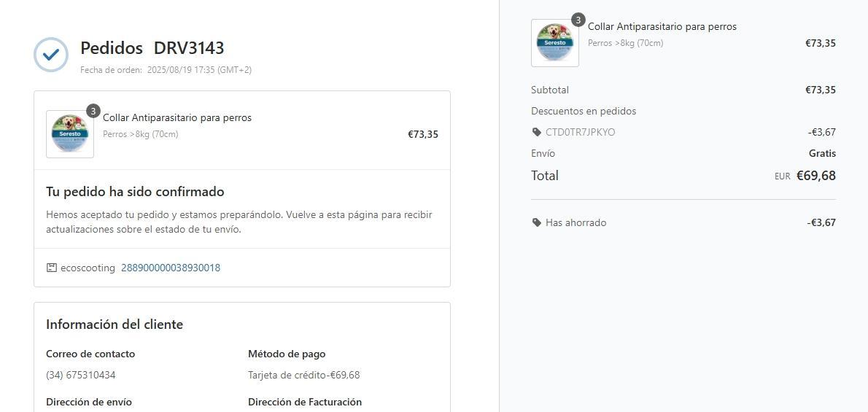Click the order confirmed checkmark icon
Image resolution: width=868 pixels, height=412 pixels.
tap(51, 55)
